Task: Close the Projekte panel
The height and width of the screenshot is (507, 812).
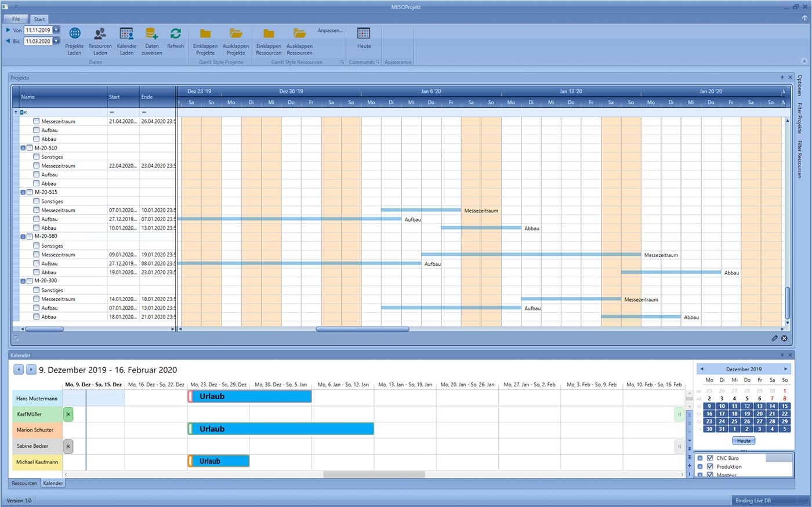Action: click(790, 77)
